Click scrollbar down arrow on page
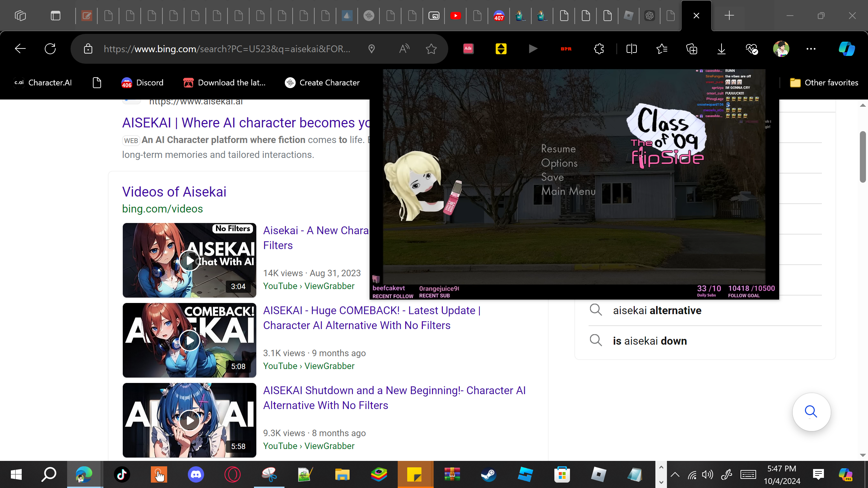 coord(863,455)
